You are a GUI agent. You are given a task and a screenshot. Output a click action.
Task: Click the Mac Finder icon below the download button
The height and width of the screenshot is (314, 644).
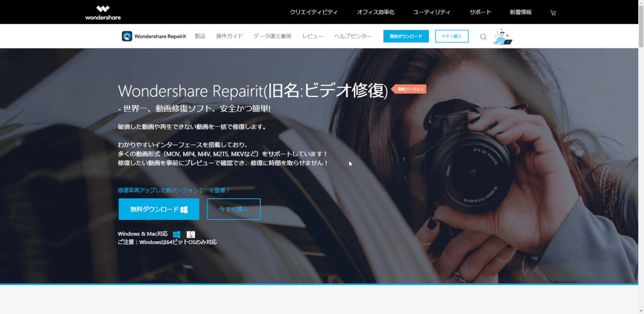coord(191,235)
